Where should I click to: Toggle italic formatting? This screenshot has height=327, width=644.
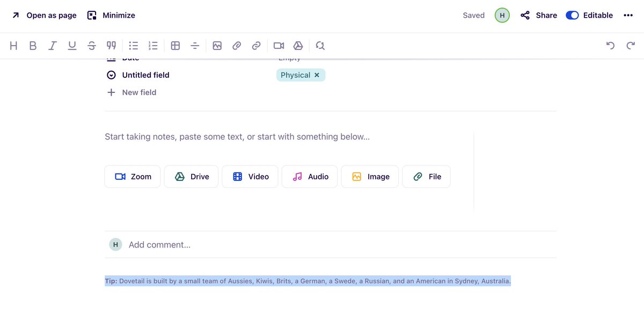(x=52, y=46)
